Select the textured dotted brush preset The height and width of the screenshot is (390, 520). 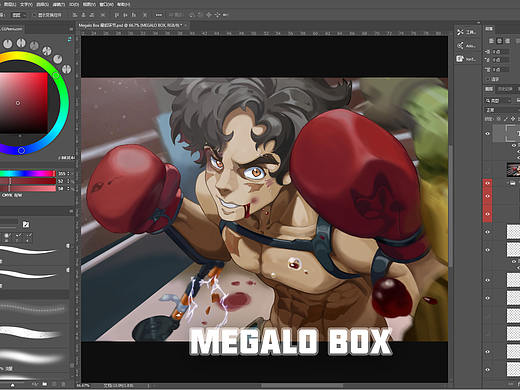tap(32, 308)
